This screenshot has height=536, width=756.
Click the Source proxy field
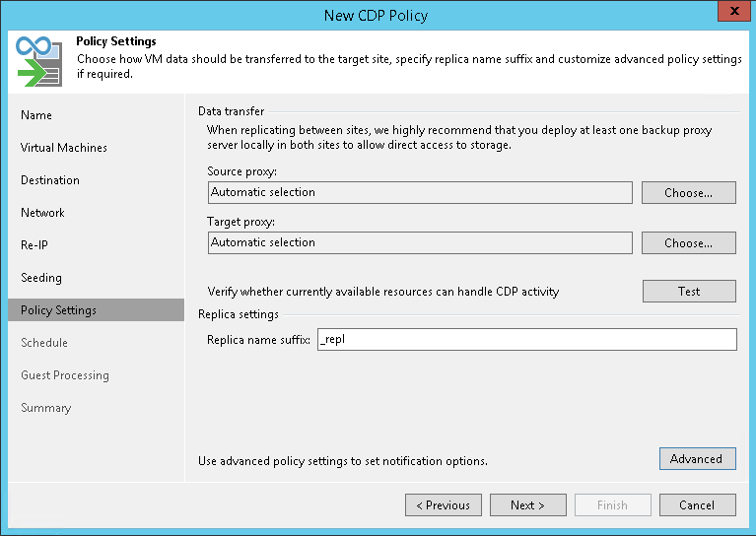pos(420,193)
